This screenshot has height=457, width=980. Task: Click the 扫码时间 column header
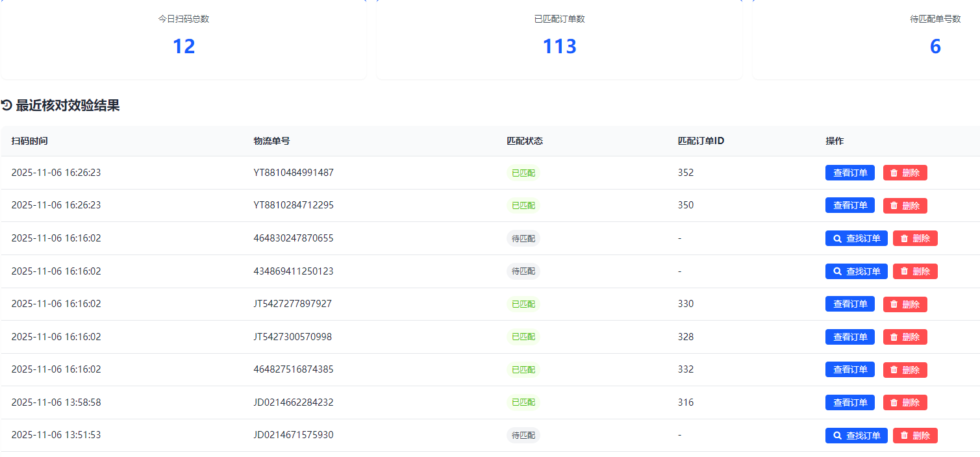pyautogui.click(x=29, y=141)
